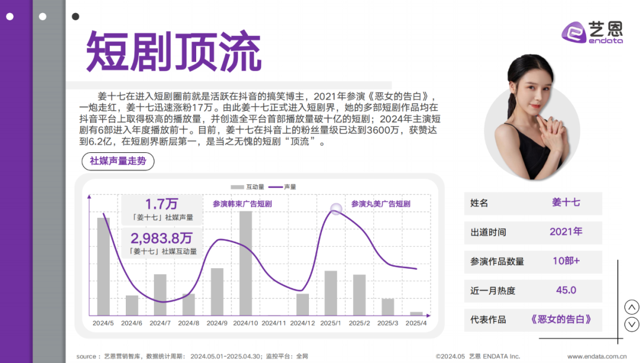
Task: Click the 2025/2 gray bar
Action: coord(360,295)
